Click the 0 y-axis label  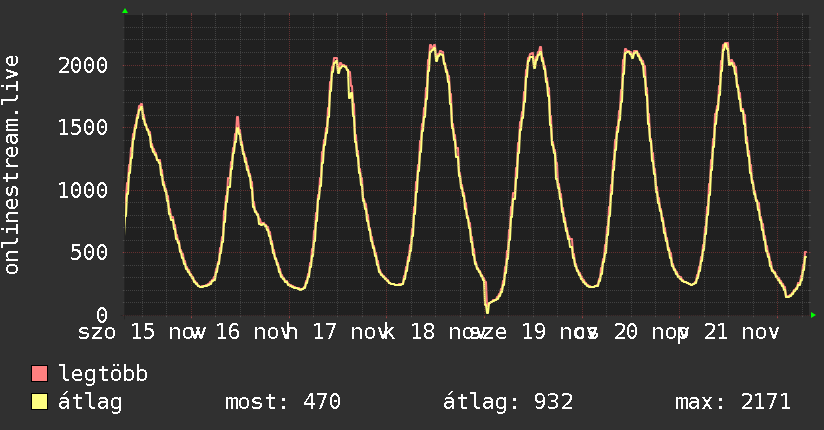pyautogui.click(x=102, y=315)
